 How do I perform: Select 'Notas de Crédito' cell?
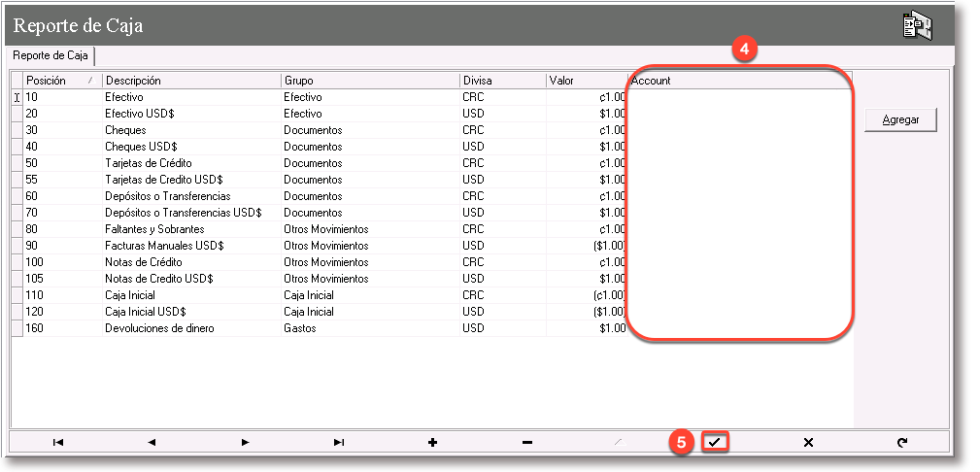(192, 262)
